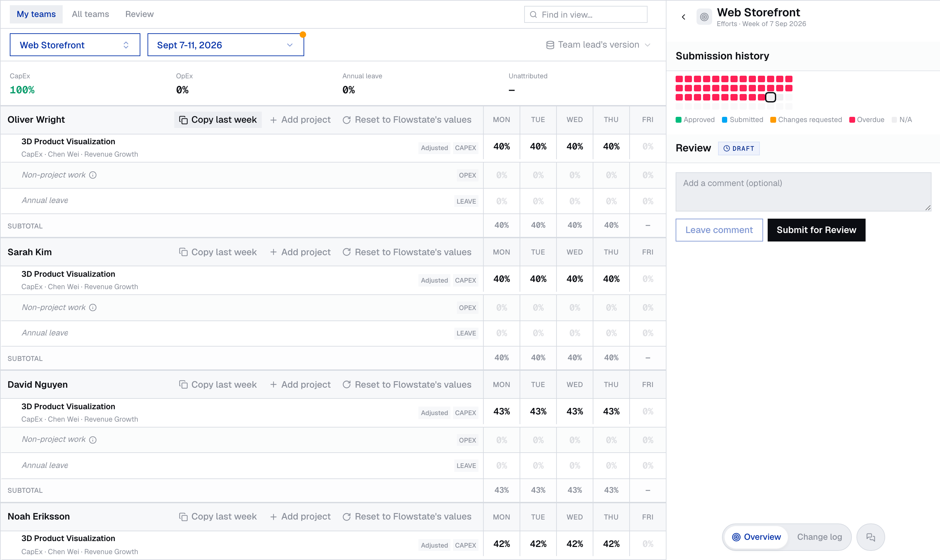
Task: Edit Oliver Wright's Monday 40% cell
Action: pyautogui.click(x=502, y=147)
